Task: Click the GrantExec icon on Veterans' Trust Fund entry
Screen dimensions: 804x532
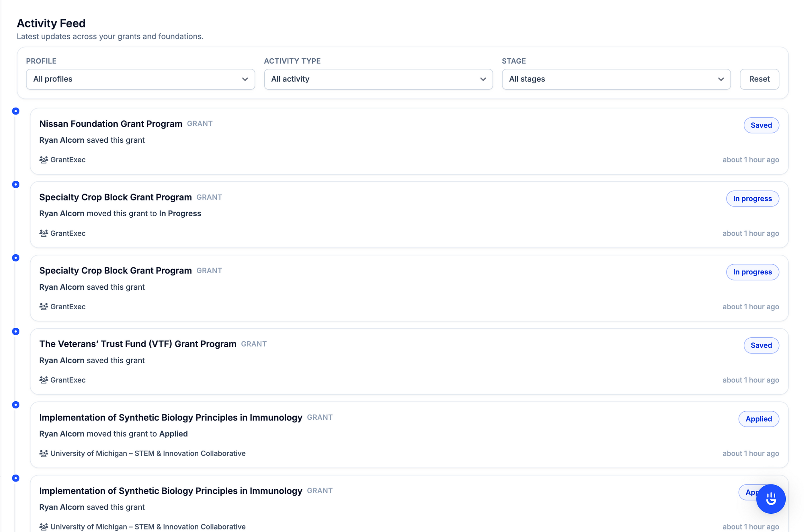Action: (44, 380)
